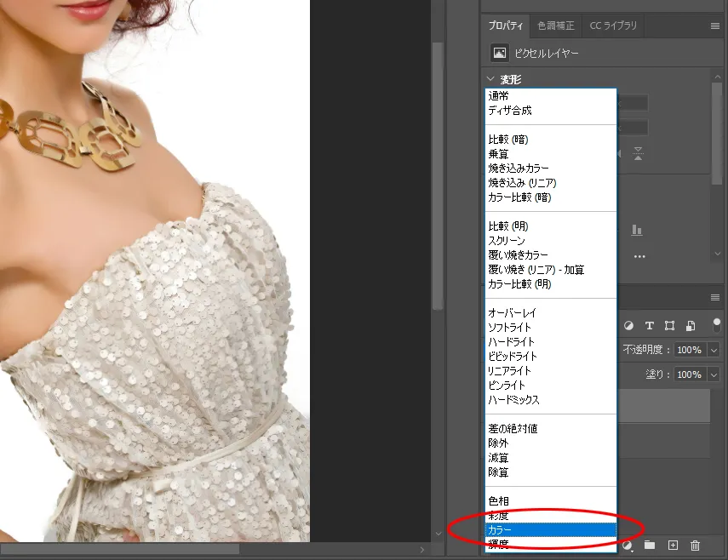Open the 塗り fill dropdown arrow

pyautogui.click(x=714, y=374)
